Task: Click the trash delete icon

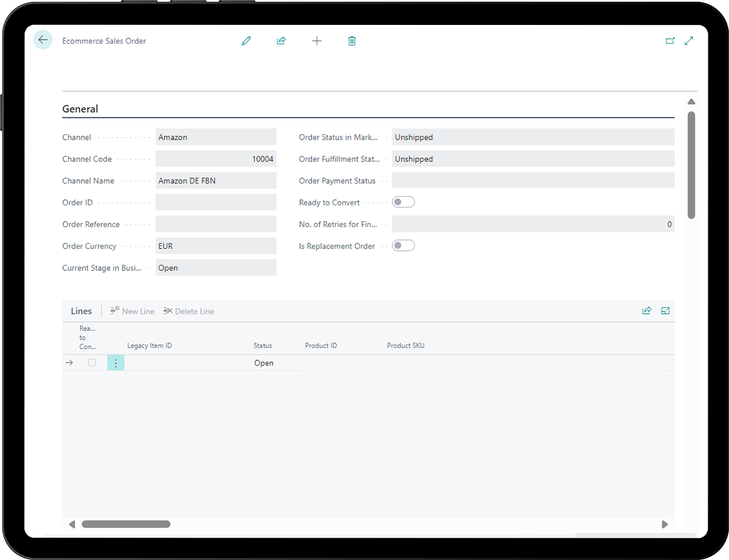Action: coord(352,41)
